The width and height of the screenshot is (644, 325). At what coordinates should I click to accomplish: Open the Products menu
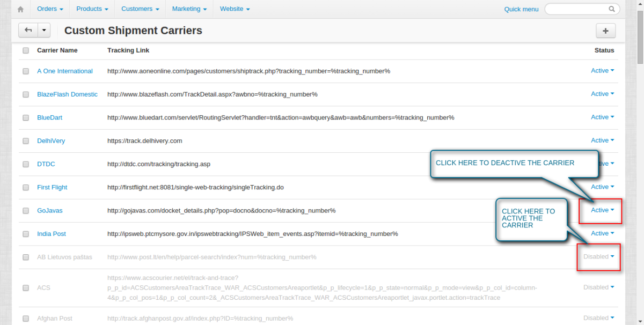tap(92, 9)
